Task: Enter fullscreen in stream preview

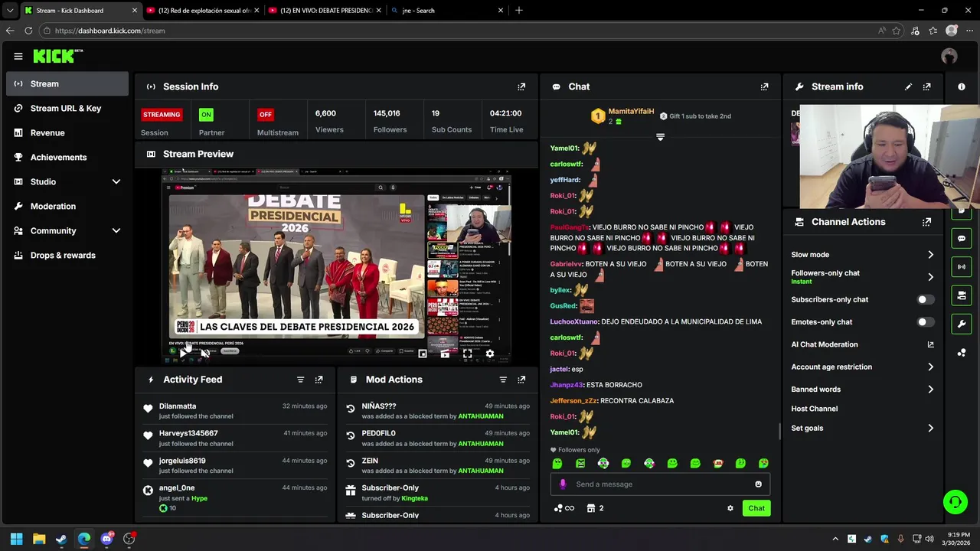Action: [467, 354]
